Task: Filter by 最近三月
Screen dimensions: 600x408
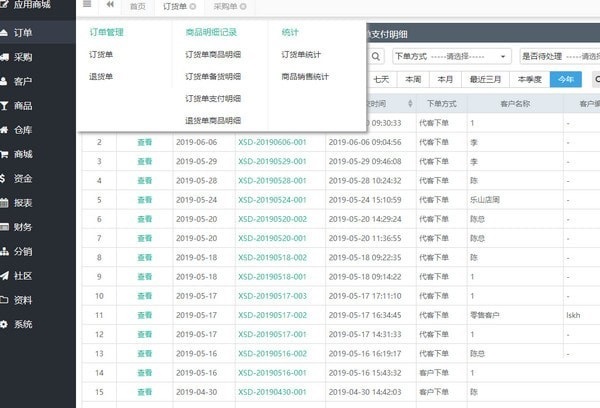Action: (x=485, y=79)
